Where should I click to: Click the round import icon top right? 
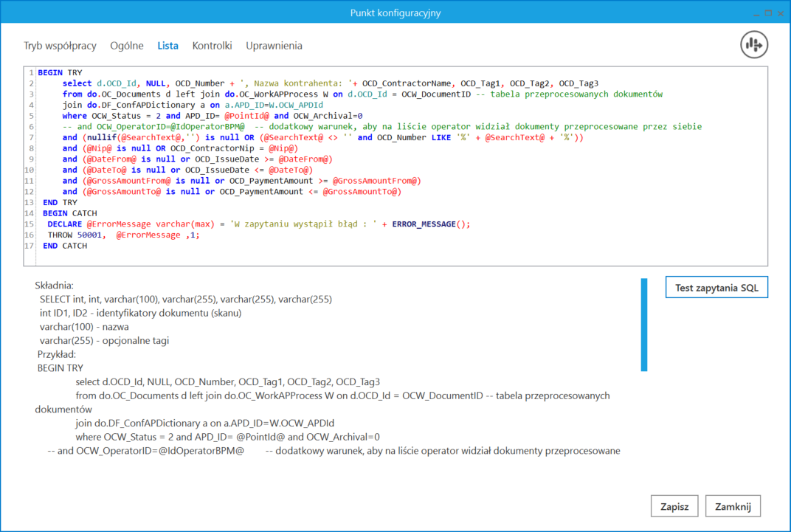point(754,45)
